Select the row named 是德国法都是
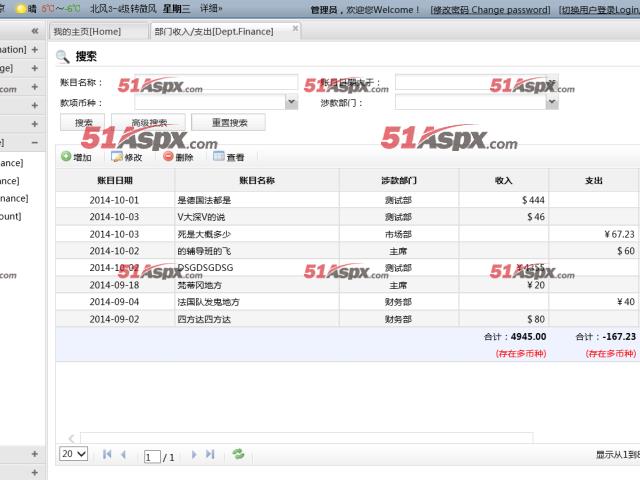Viewport: 640px width, 480px height. [258, 200]
